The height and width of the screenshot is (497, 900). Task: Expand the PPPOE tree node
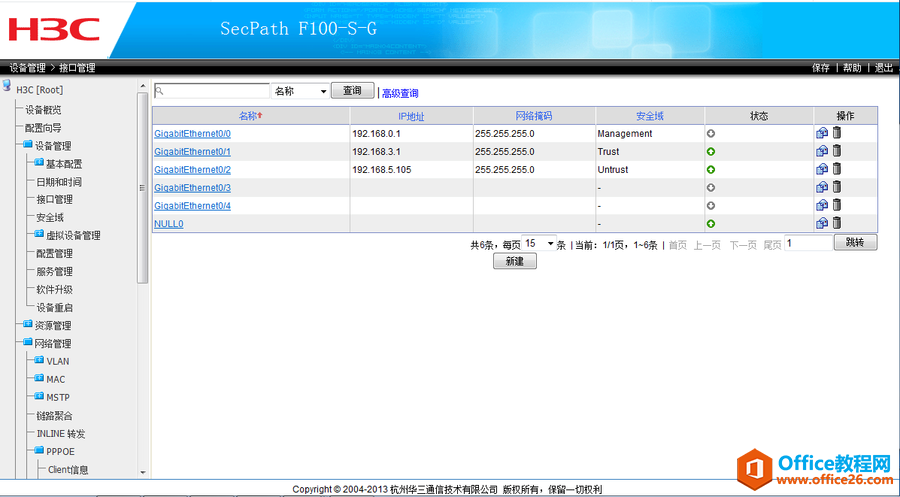point(38,450)
